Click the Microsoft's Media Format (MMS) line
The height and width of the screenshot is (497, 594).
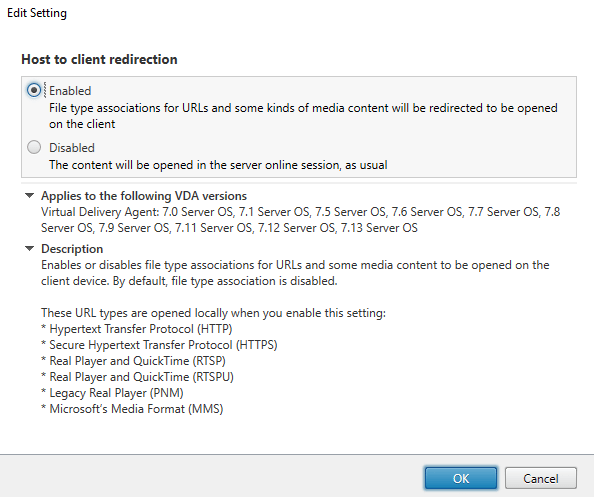pyautogui.click(x=132, y=409)
